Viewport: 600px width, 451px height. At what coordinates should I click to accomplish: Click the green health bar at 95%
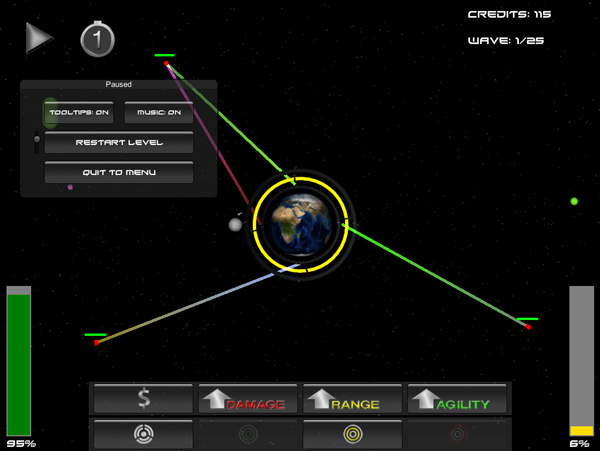point(19,363)
